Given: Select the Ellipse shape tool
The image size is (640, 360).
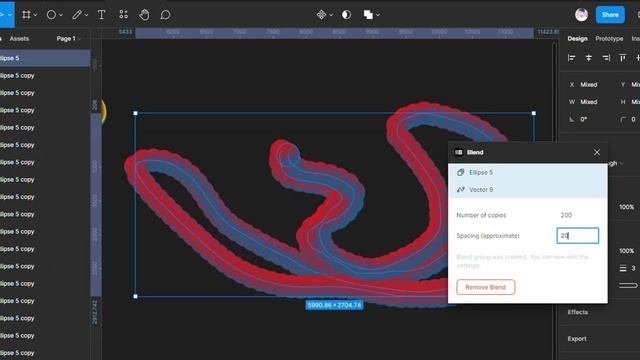Looking at the screenshot, I should [x=51, y=15].
